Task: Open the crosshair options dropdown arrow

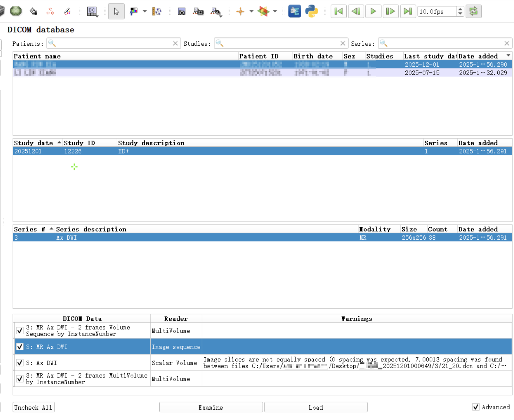Action: tap(251, 11)
